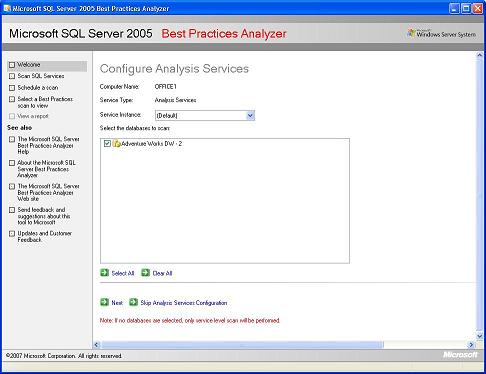
Task: Open About the Microsoft SQL Server Best Practices Analyzer
Action: [x=46, y=169]
